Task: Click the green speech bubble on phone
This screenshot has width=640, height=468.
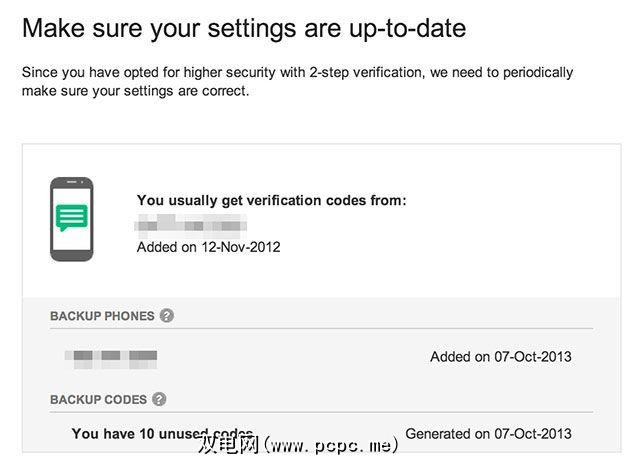Action: coord(71,215)
